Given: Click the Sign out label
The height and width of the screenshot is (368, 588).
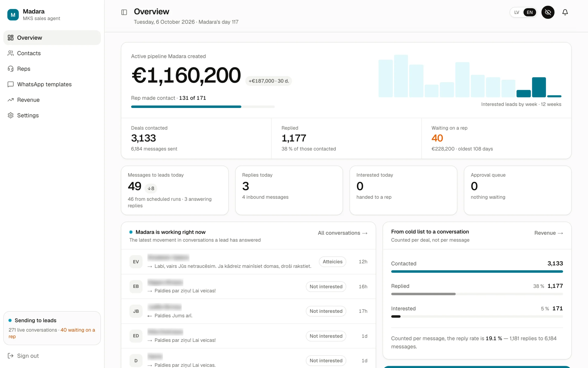Looking at the screenshot, I should click(x=28, y=356).
